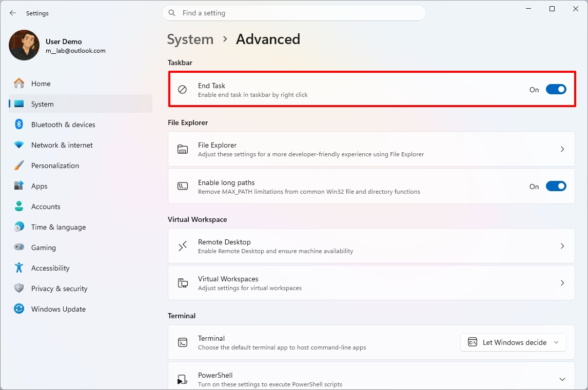The image size is (588, 390).
Task: Click the PowerShell row title
Action: [215, 375]
